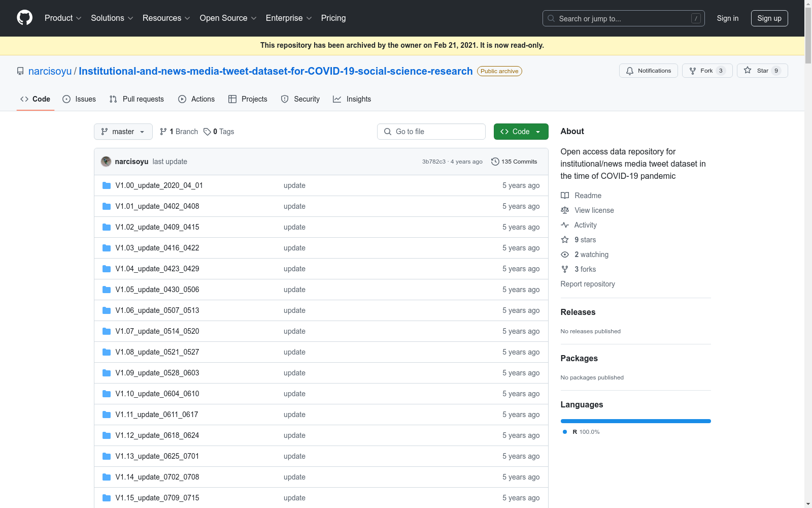Click the Go to file field
This screenshot has height=508, width=812.
(431, 132)
